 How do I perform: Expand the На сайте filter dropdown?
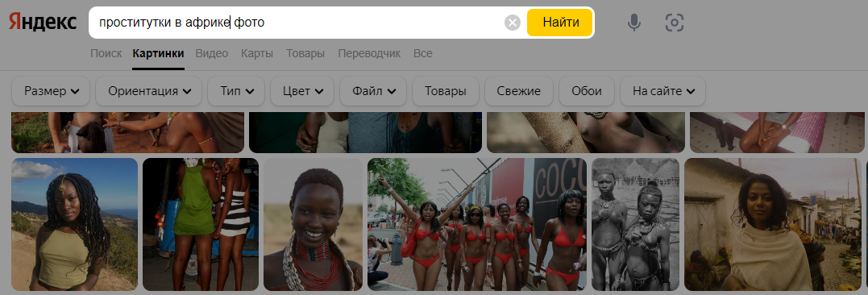[662, 91]
